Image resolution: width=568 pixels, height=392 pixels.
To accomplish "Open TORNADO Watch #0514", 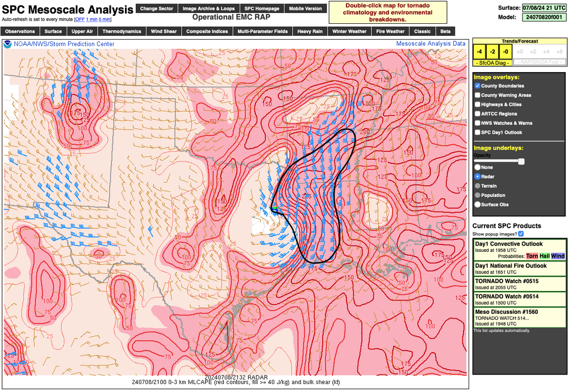I will (507, 297).
